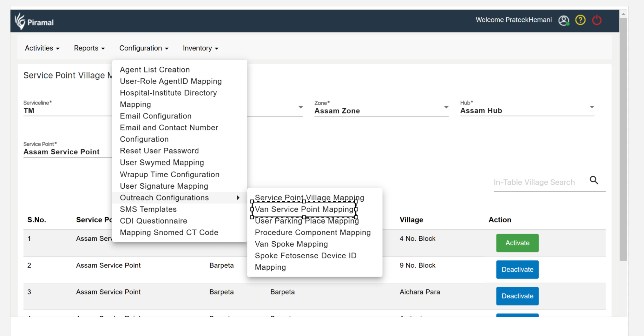
Task: Open SMS Templates
Action: coord(148,209)
